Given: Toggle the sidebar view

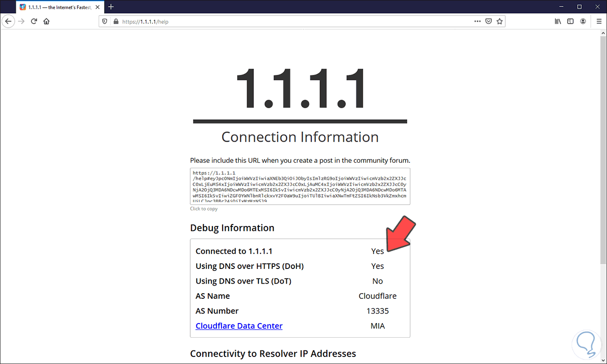Looking at the screenshot, I should click(x=571, y=21).
